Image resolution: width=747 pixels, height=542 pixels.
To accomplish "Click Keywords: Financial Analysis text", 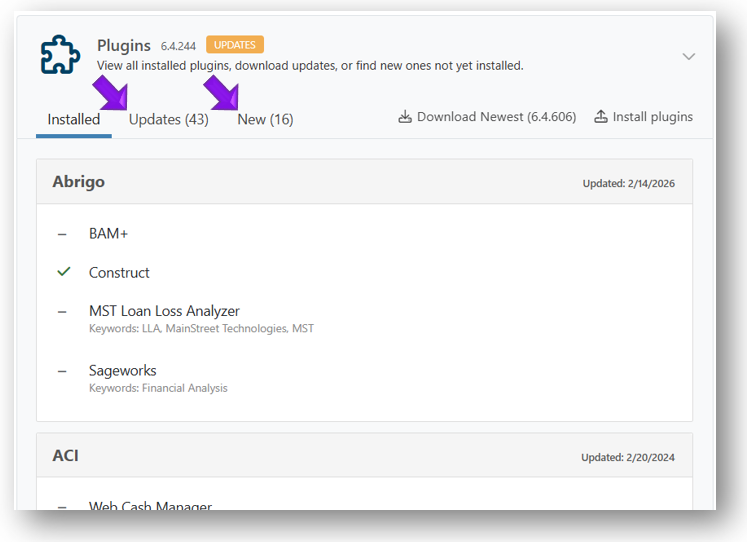I will tap(158, 388).
